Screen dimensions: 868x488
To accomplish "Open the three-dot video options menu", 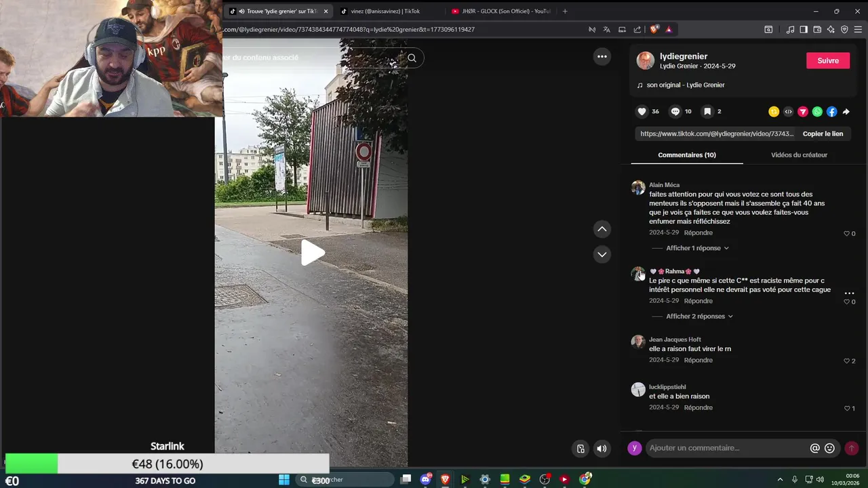I will click(x=602, y=57).
